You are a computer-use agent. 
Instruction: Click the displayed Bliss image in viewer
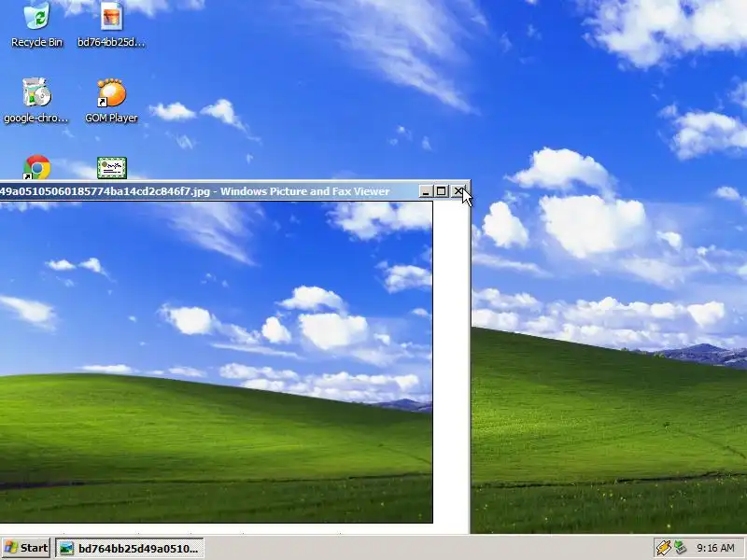[x=217, y=362]
